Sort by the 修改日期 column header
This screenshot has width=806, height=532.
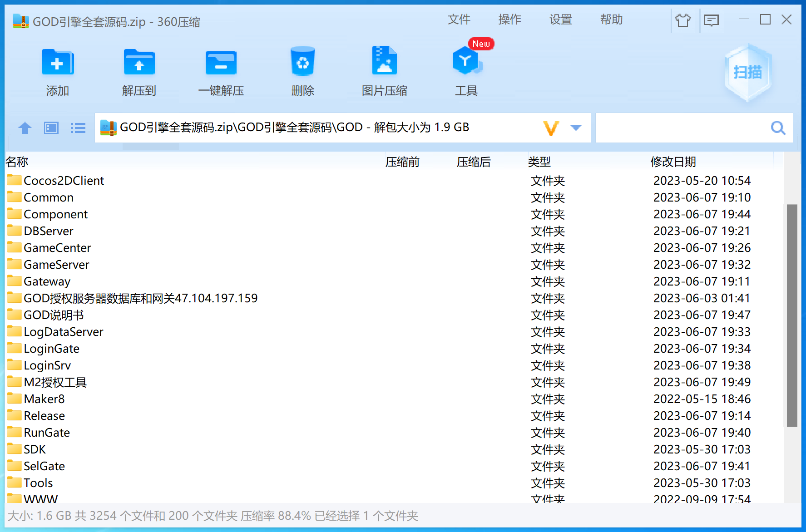coord(673,162)
